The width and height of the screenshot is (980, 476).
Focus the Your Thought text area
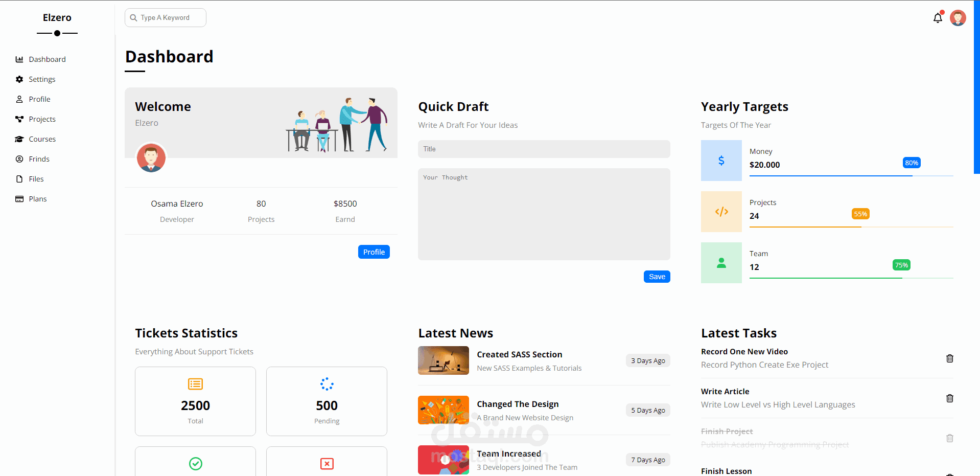click(544, 214)
